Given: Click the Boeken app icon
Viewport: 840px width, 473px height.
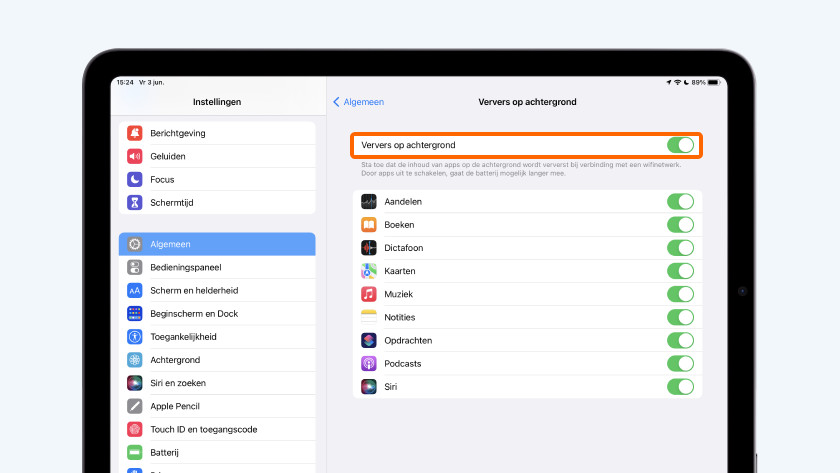Looking at the screenshot, I should pos(369,224).
